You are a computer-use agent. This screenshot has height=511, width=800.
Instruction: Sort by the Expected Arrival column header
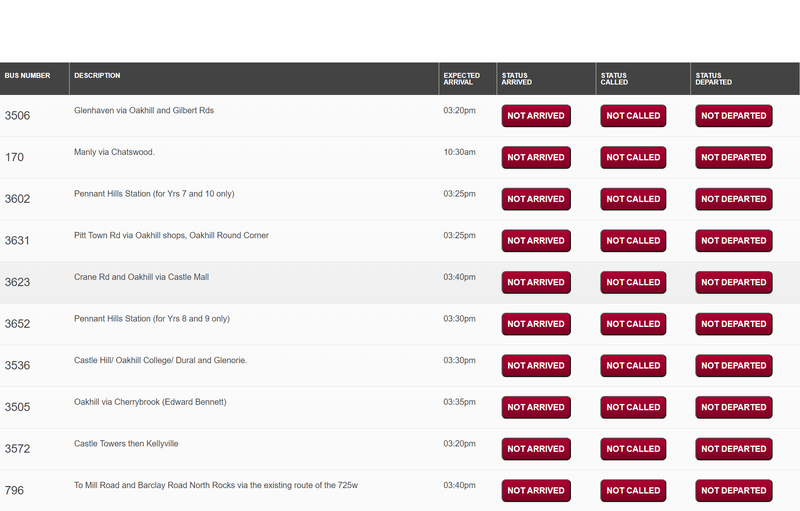(x=461, y=79)
